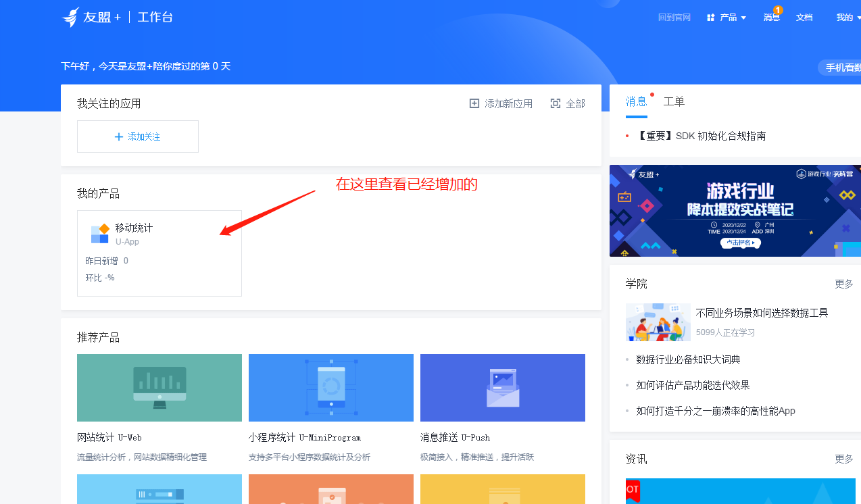861x504 pixels.
Task: Click the 移动统计 U-App product icon
Action: click(100, 234)
